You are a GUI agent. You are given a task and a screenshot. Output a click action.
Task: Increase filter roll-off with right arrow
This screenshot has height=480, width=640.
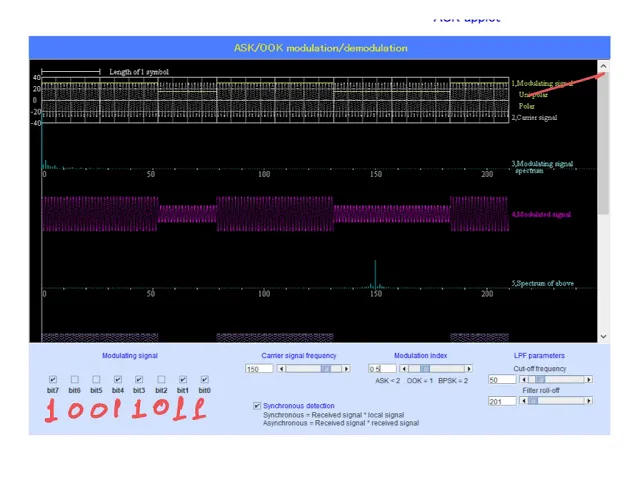click(589, 401)
